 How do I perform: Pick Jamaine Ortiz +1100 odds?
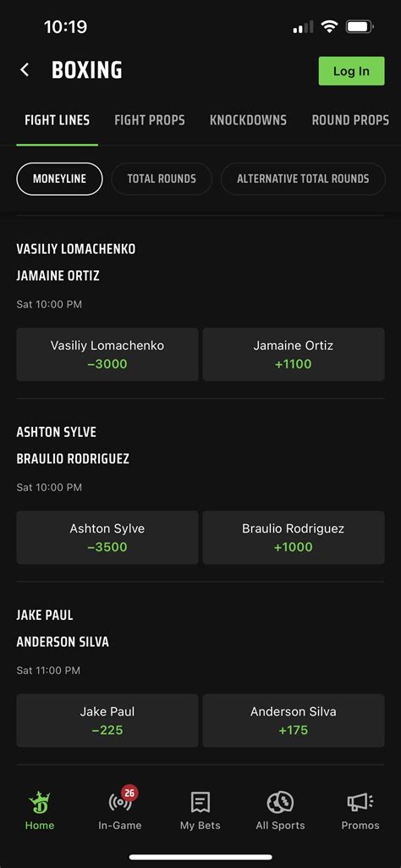(x=294, y=354)
